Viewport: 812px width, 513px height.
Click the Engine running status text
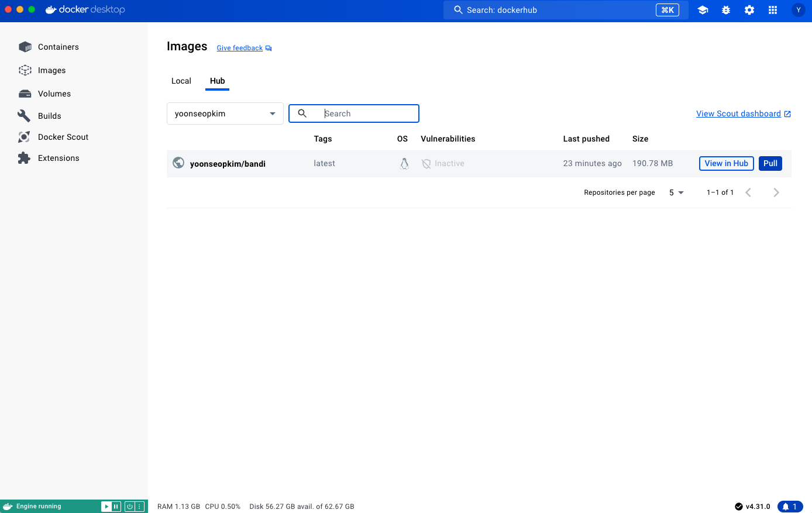(x=39, y=507)
